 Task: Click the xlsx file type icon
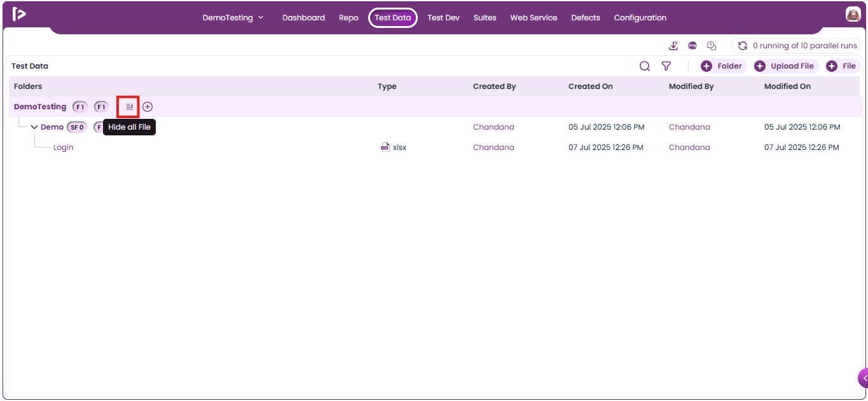tap(385, 147)
